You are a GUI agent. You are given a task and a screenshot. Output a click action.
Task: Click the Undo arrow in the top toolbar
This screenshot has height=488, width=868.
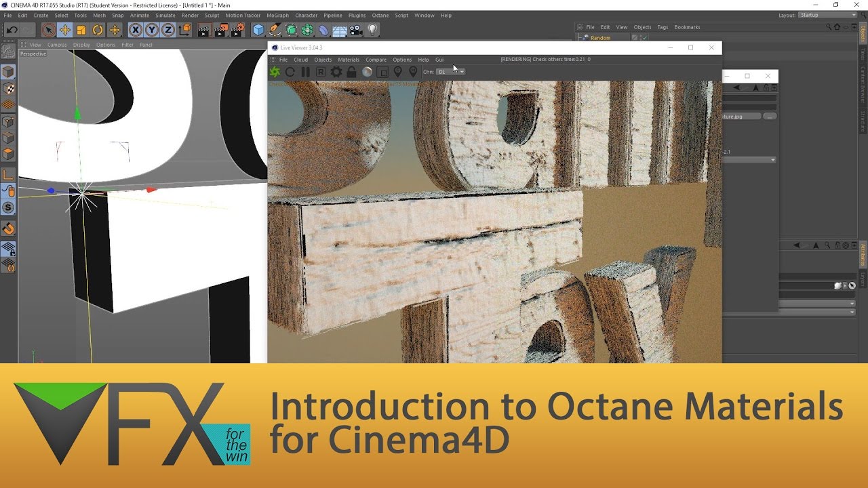point(12,30)
